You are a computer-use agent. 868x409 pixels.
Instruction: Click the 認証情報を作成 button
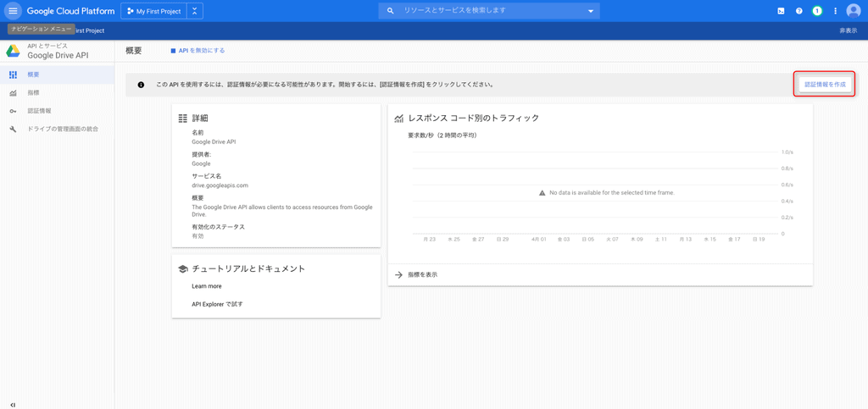tap(825, 85)
